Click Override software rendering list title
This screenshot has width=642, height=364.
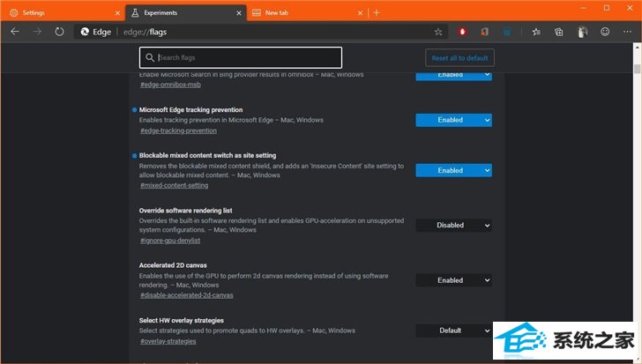click(185, 211)
